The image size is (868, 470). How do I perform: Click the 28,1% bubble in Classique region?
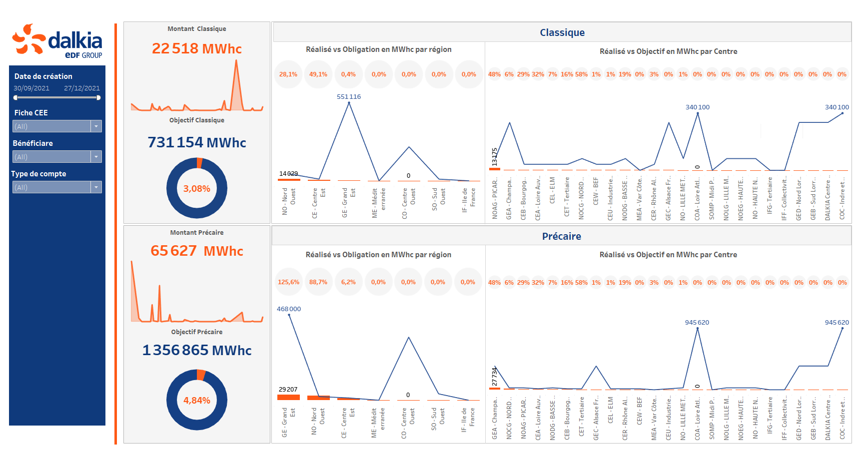click(288, 74)
